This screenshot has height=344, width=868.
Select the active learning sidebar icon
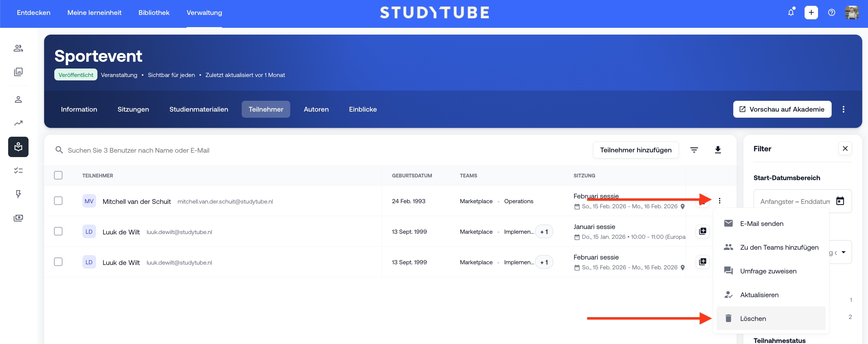(x=18, y=147)
